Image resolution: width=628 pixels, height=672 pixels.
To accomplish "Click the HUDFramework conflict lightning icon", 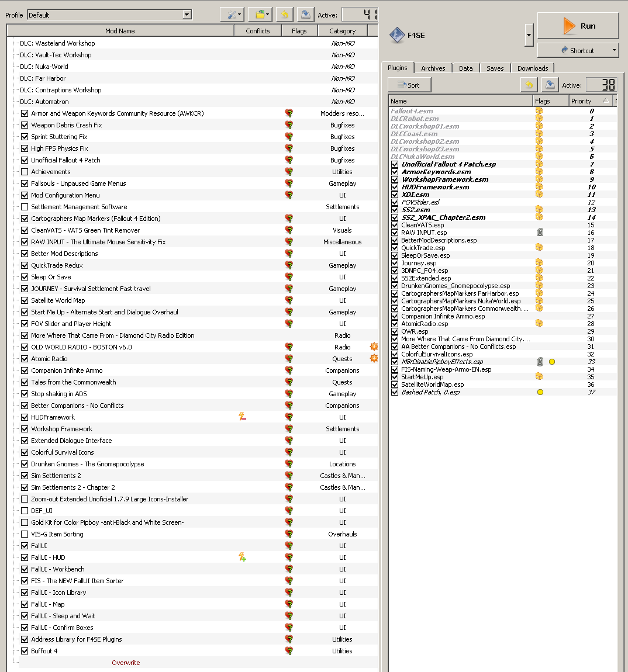I will (242, 417).
